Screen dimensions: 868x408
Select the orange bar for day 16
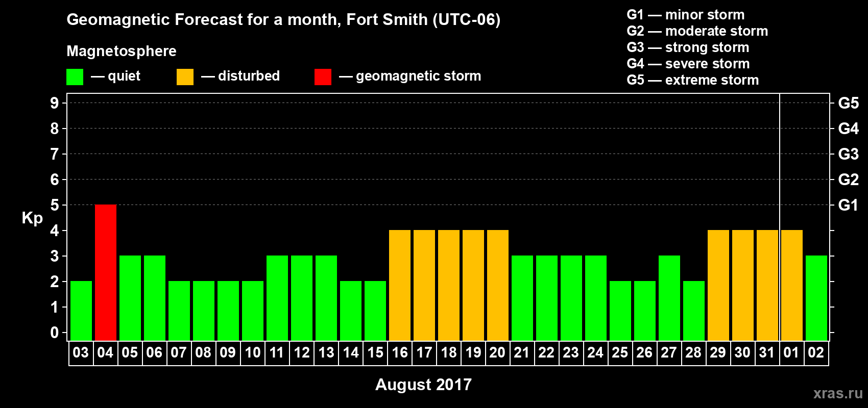pos(400,285)
